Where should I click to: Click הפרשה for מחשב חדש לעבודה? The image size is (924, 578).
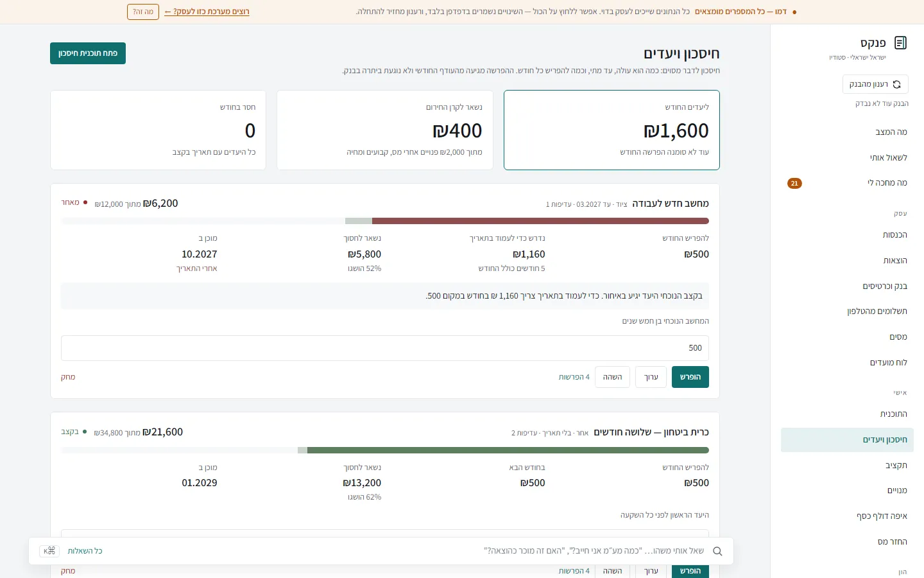690,377
